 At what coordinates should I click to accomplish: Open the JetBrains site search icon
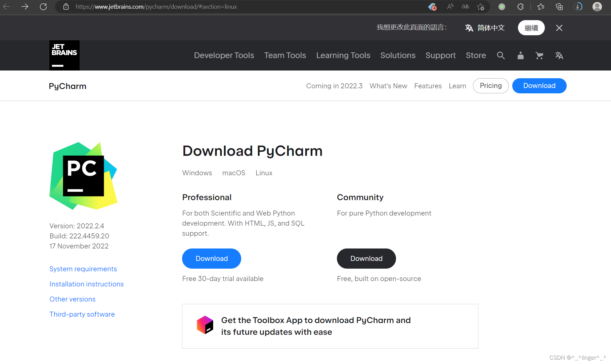[x=501, y=55]
